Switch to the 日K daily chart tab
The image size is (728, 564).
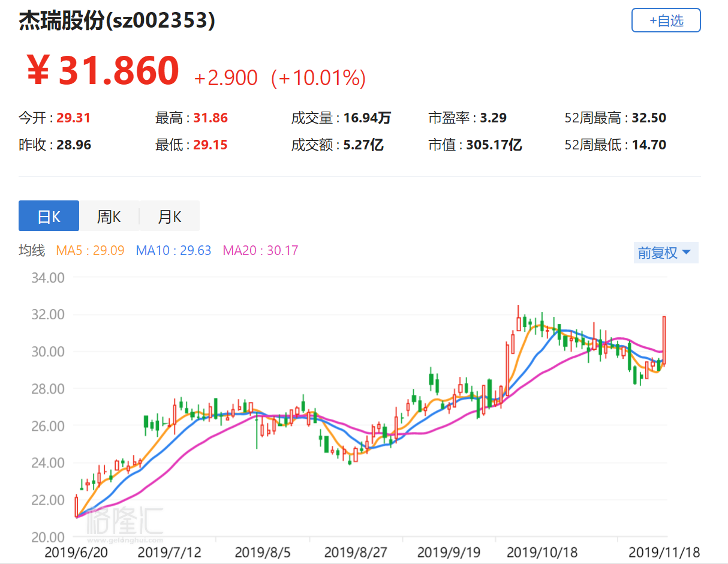49,216
